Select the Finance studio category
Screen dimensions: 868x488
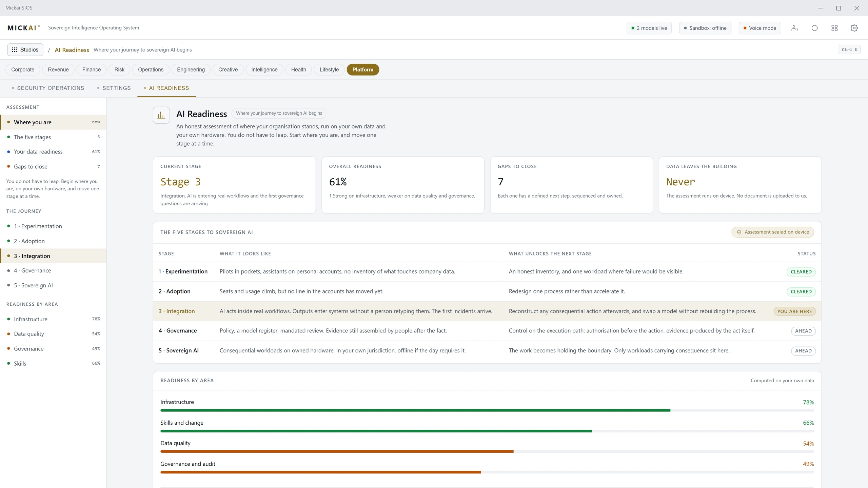(92, 69)
